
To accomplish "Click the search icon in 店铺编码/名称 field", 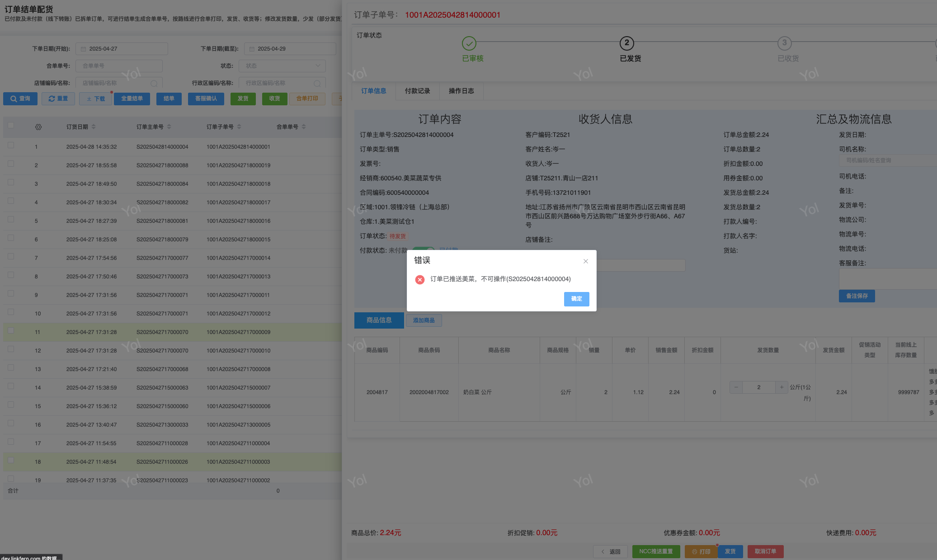I will point(154,84).
